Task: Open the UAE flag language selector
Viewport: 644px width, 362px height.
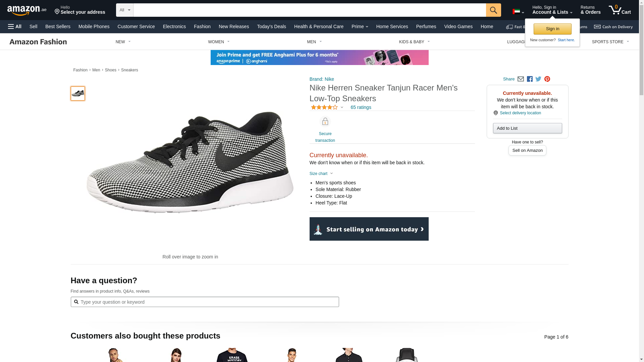Action: [518, 12]
